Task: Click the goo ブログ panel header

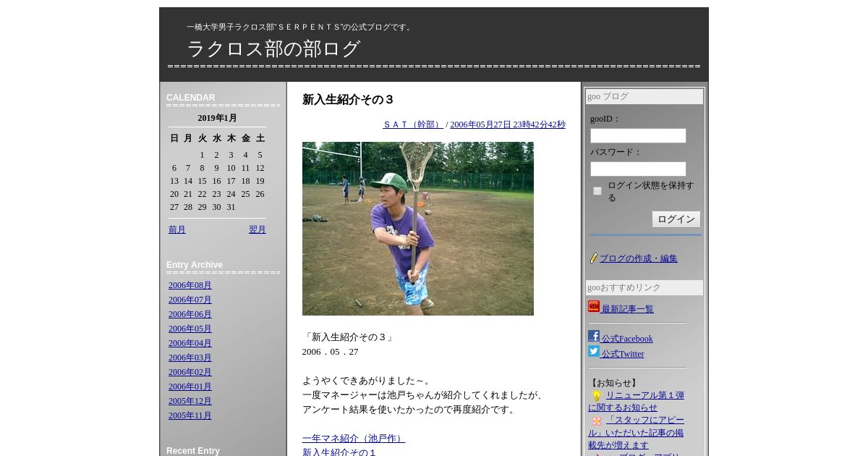Action: [x=644, y=96]
